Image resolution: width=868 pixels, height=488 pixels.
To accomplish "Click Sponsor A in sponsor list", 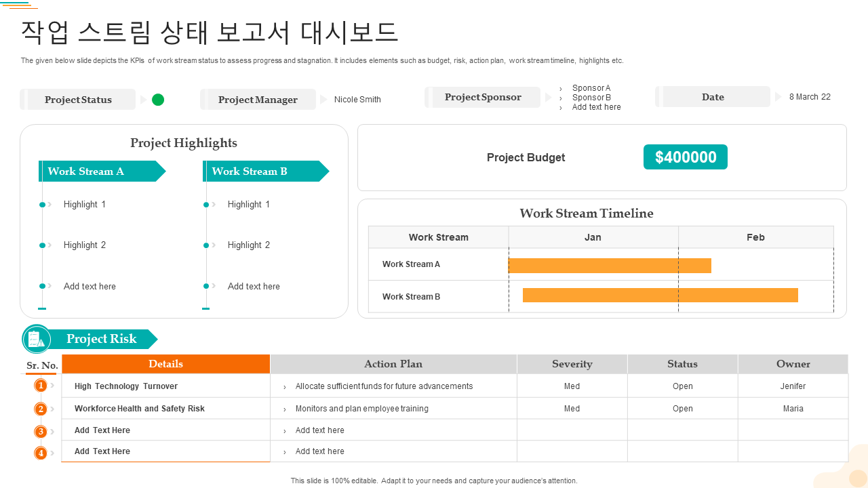I will pyautogui.click(x=591, y=88).
